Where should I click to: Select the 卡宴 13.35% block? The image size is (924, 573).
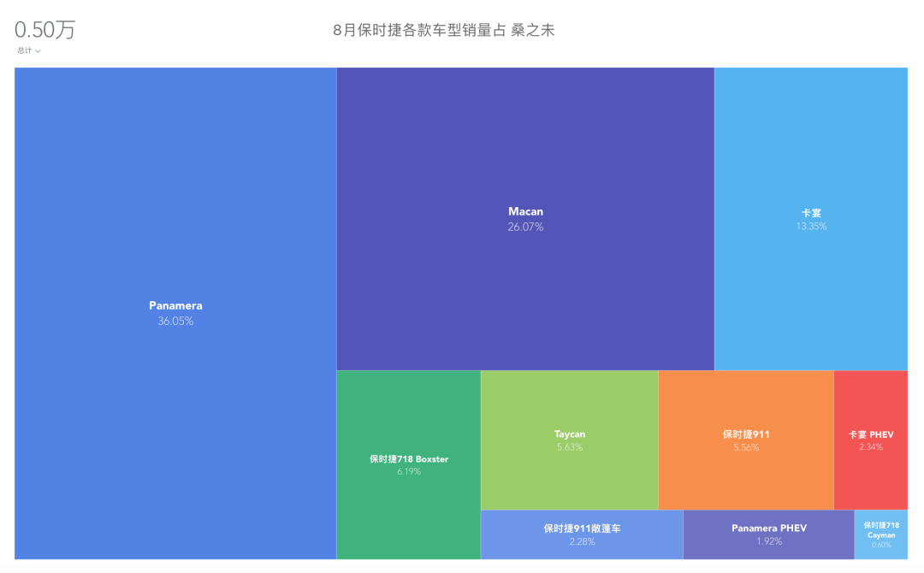811,219
